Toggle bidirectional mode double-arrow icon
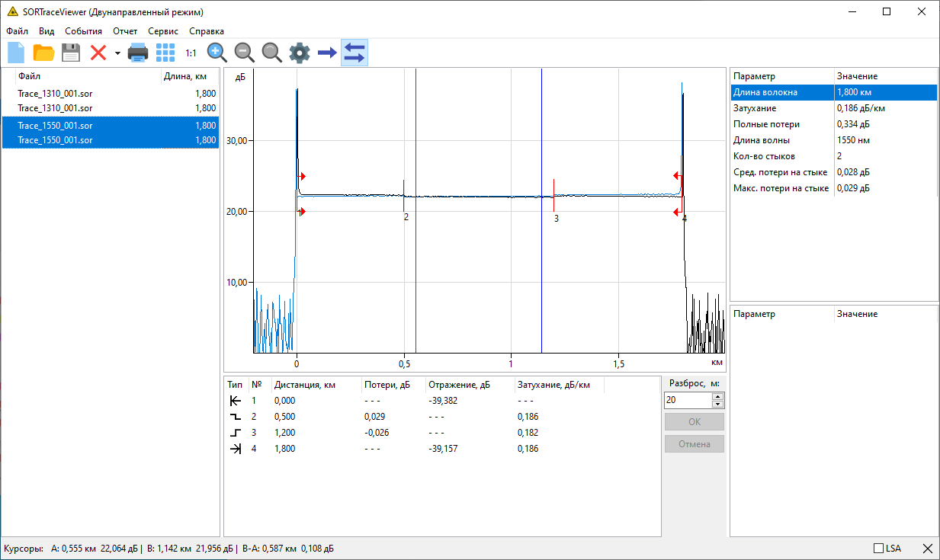The height and width of the screenshot is (560, 940). [355, 53]
